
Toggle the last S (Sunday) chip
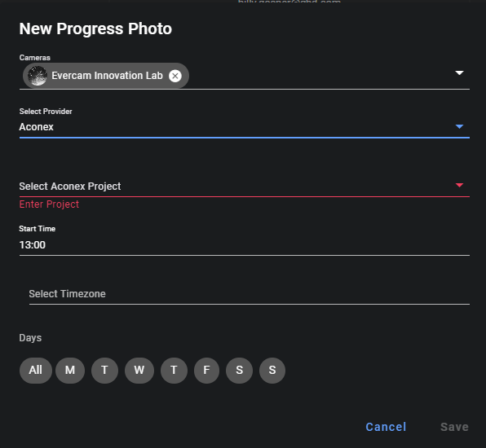click(x=272, y=371)
